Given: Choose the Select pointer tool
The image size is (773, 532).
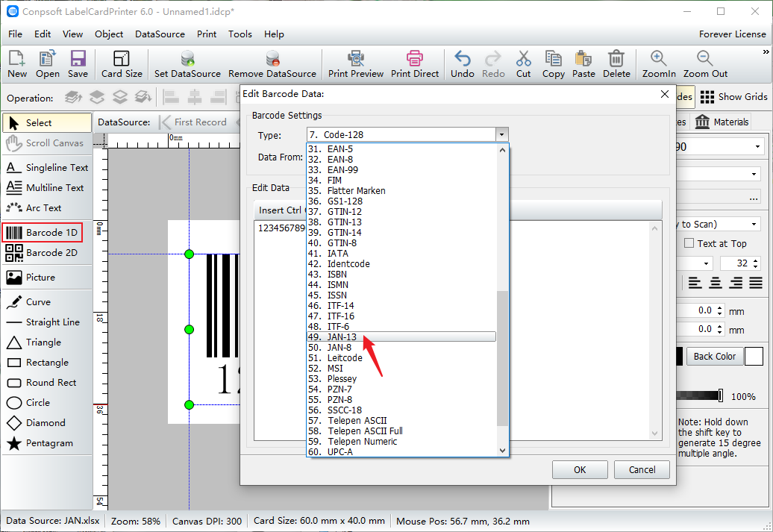Looking at the screenshot, I should point(47,123).
